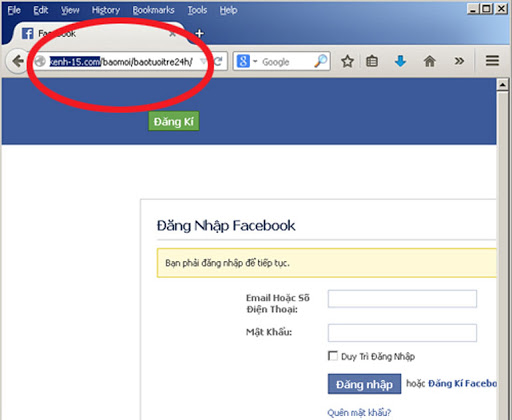Focus the Mật Khẩu password field

(402, 333)
